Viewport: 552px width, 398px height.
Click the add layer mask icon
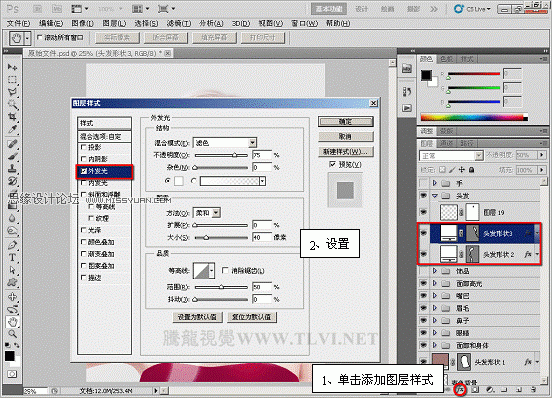(x=475, y=390)
